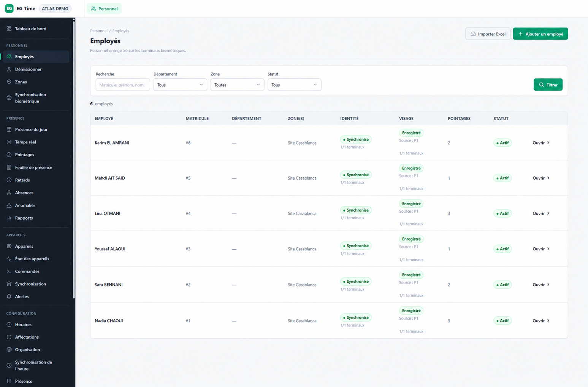588x387 pixels.
Task: Click the MATRICULE column header
Action: click(x=197, y=119)
